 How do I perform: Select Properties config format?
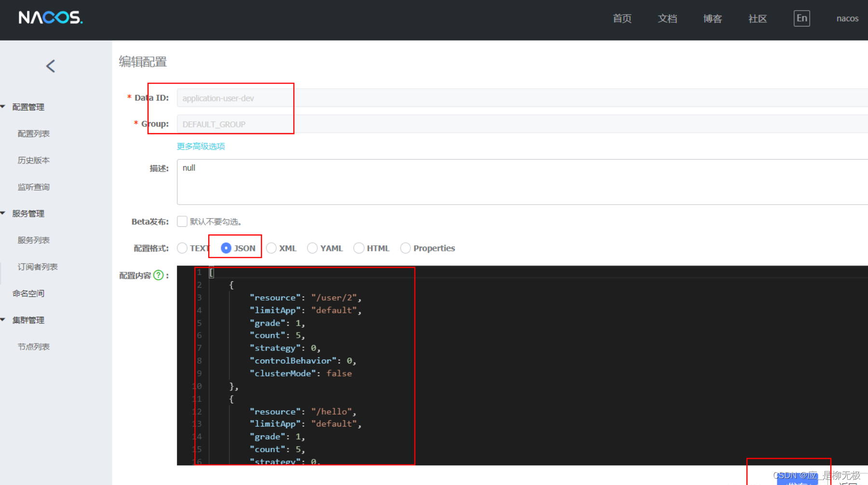(x=406, y=248)
